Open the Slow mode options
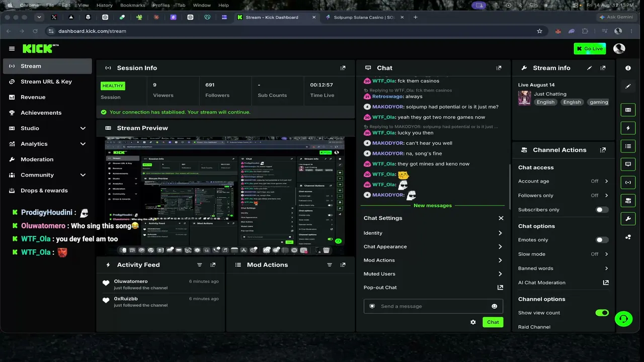The image size is (644, 362). [x=563, y=254]
